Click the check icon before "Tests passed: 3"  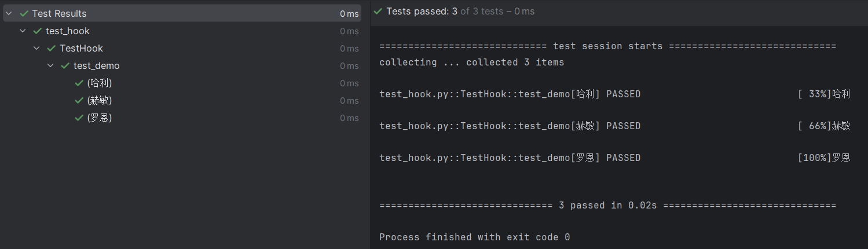pos(378,11)
